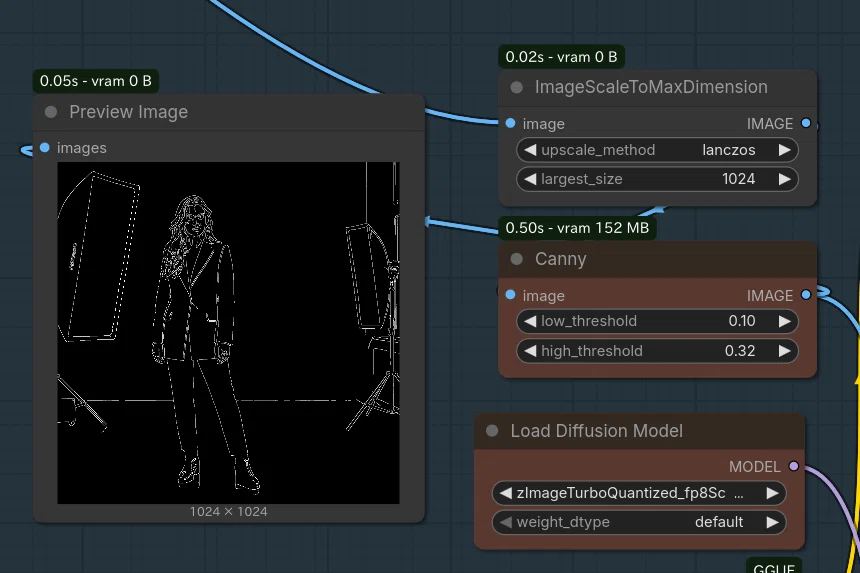This screenshot has height=573, width=860.
Task: Select next diffusion model with right arrow
Action: (772, 493)
